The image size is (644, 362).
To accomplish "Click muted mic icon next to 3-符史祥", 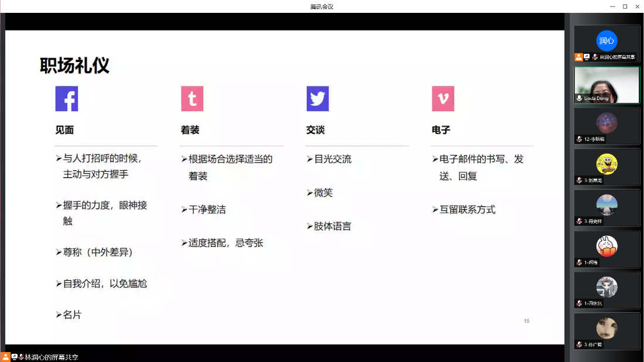I will coord(579,221).
